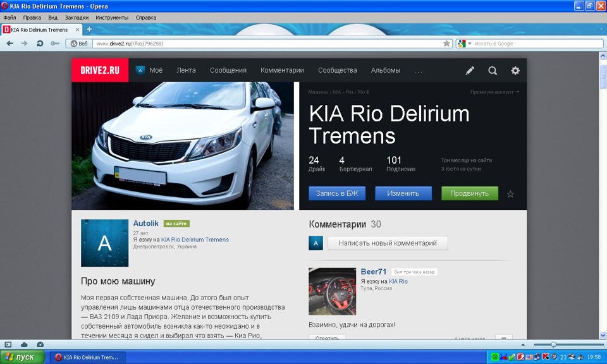This screenshot has width=607, height=364.
Task: Open the password wand key icon
Action: pyautogui.click(x=54, y=44)
